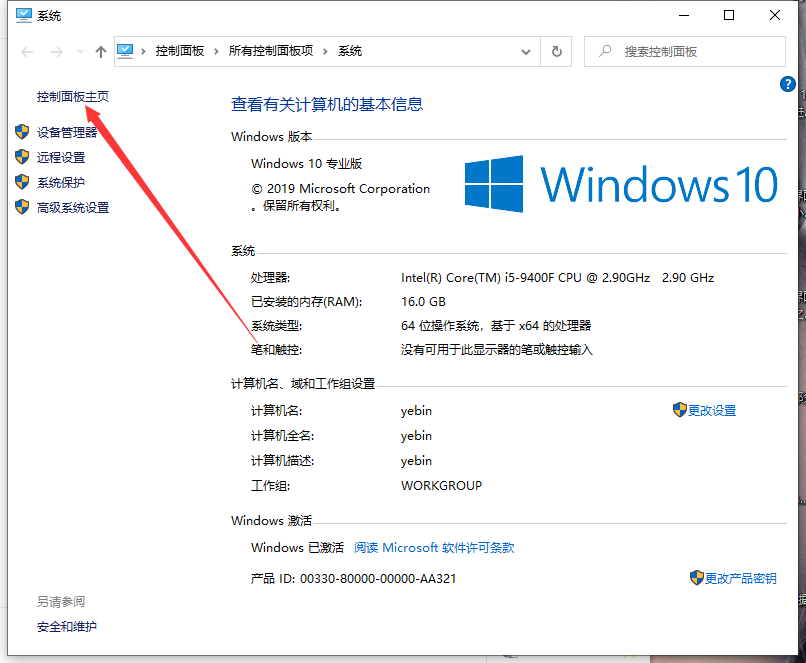Select the 所有控制面板项 breadcrumb item

click(x=271, y=51)
